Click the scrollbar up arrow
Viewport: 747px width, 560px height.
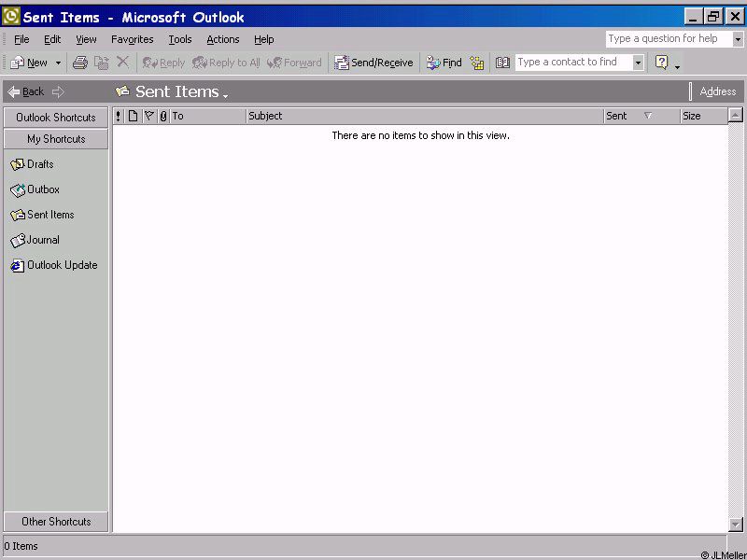coord(736,115)
